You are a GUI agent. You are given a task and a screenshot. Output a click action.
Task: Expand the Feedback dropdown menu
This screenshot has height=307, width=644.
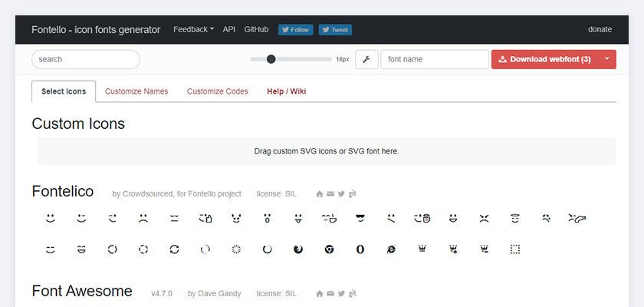coord(193,30)
